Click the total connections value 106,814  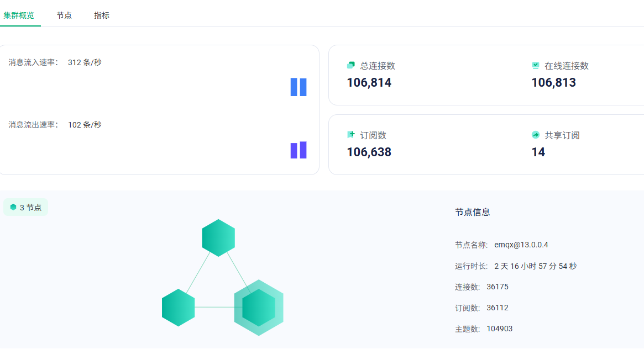point(369,82)
